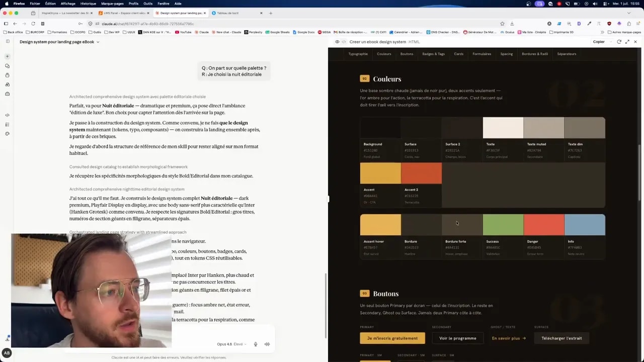Viewport: 644px width, 362px height.
Task: Open the Affichage menu
Action: pos(68,4)
